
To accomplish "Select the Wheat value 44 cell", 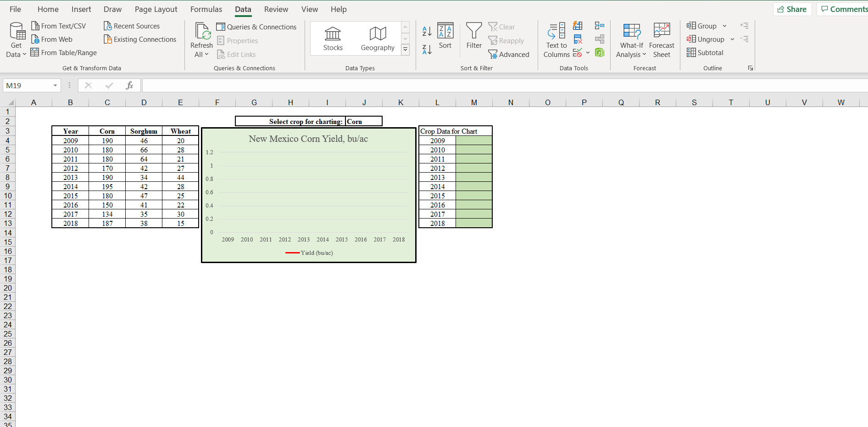I will (180, 177).
